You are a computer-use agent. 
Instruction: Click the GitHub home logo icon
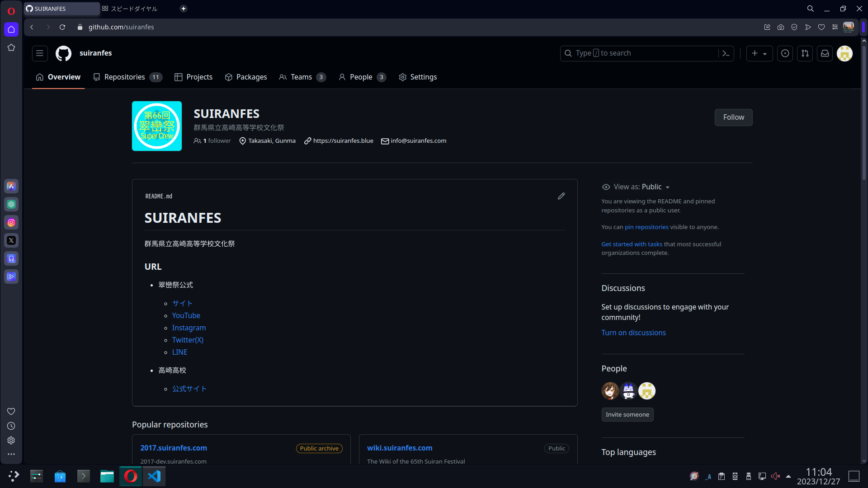coord(62,53)
